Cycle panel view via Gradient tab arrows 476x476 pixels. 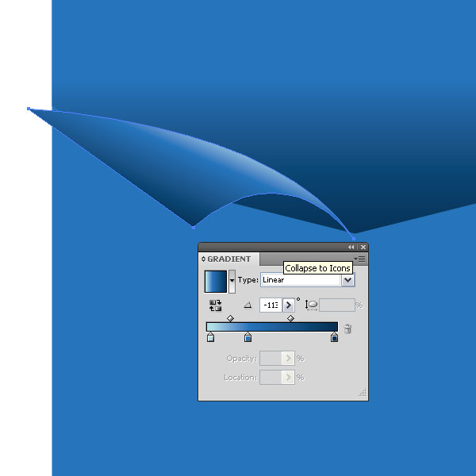[203, 259]
